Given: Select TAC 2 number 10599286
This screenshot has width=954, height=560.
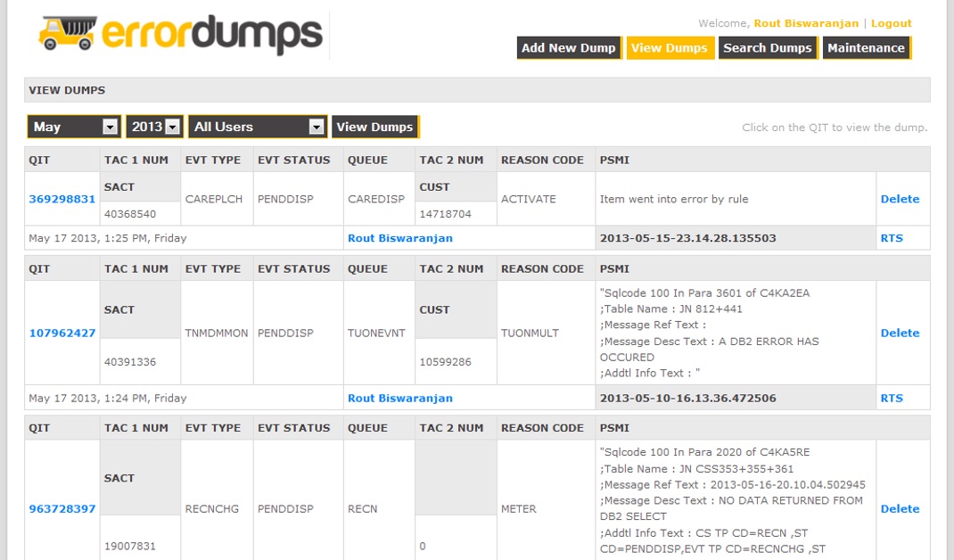Looking at the screenshot, I should click(445, 361).
